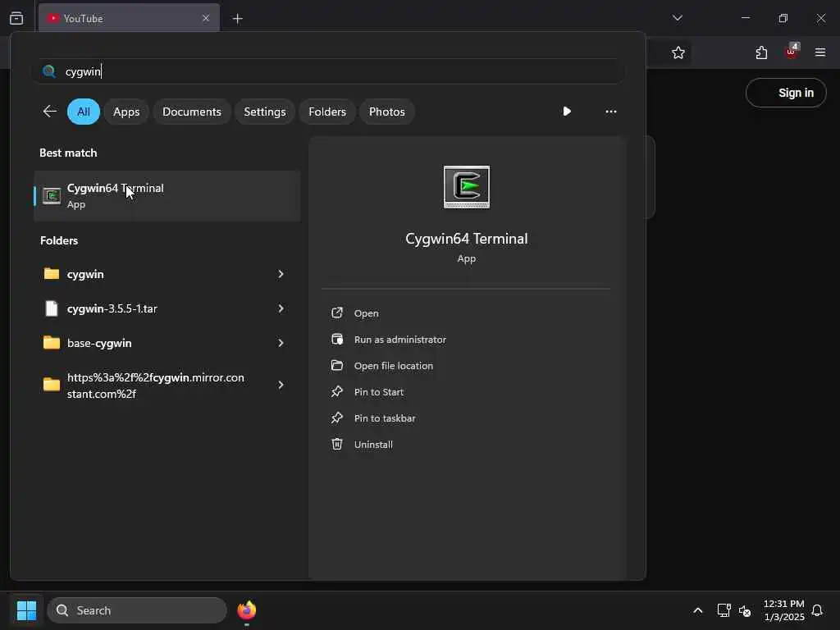Image resolution: width=840 pixels, height=630 pixels.
Task: Expand the mirror.constant.com folder chevron
Action: (x=281, y=385)
